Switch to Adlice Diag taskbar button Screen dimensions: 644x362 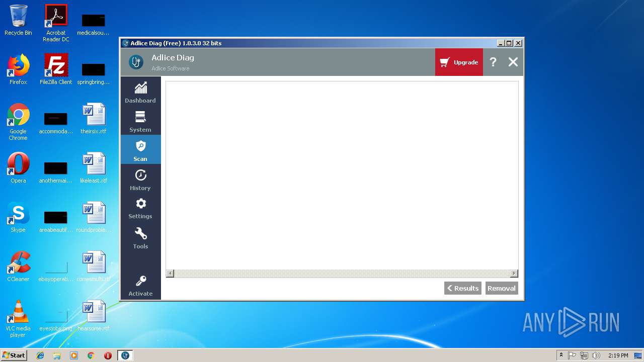coord(125,355)
